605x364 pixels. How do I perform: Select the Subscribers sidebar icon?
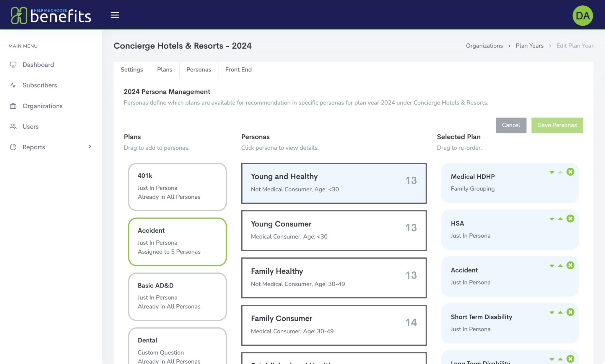tap(13, 85)
